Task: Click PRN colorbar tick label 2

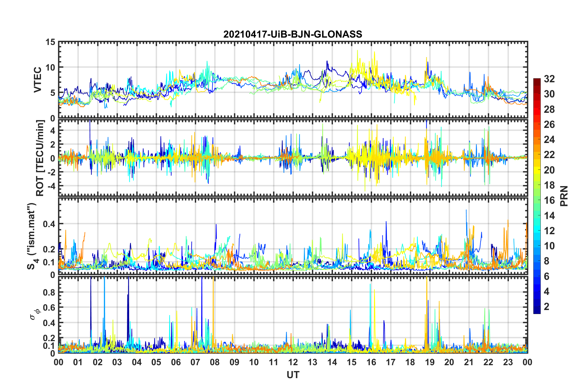Action: (547, 307)
